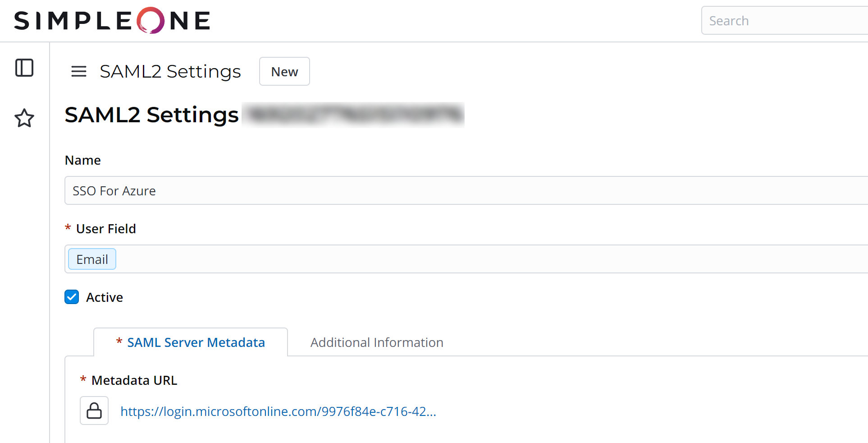Click the Active checkbox label text

[105, 297]
